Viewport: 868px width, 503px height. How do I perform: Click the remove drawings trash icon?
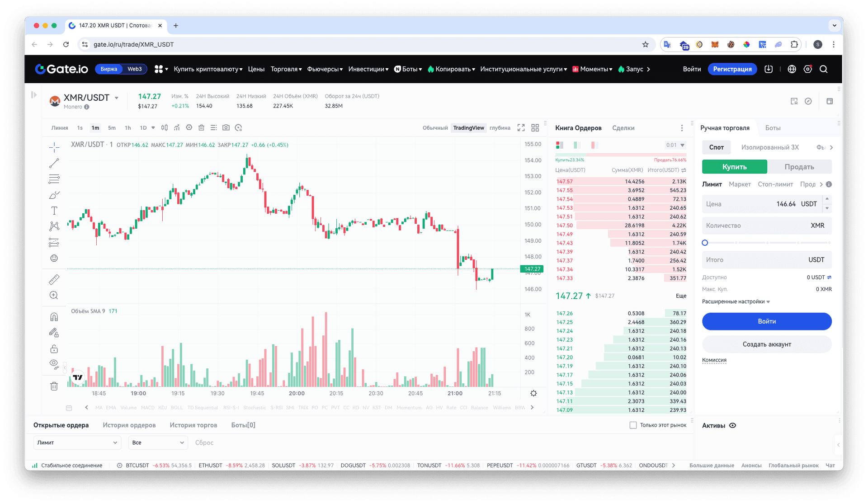point(54,386)
